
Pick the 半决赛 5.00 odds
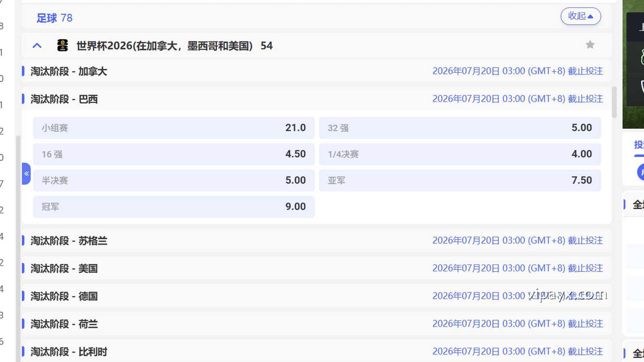pyautogui.click(x=173, y=180)
